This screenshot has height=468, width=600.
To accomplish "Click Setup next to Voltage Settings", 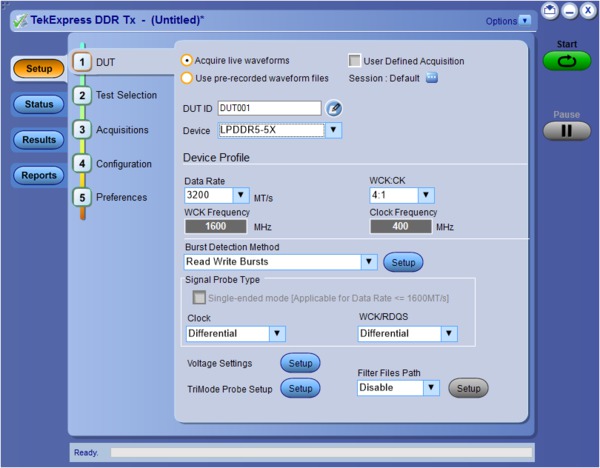I will [300, 363].
